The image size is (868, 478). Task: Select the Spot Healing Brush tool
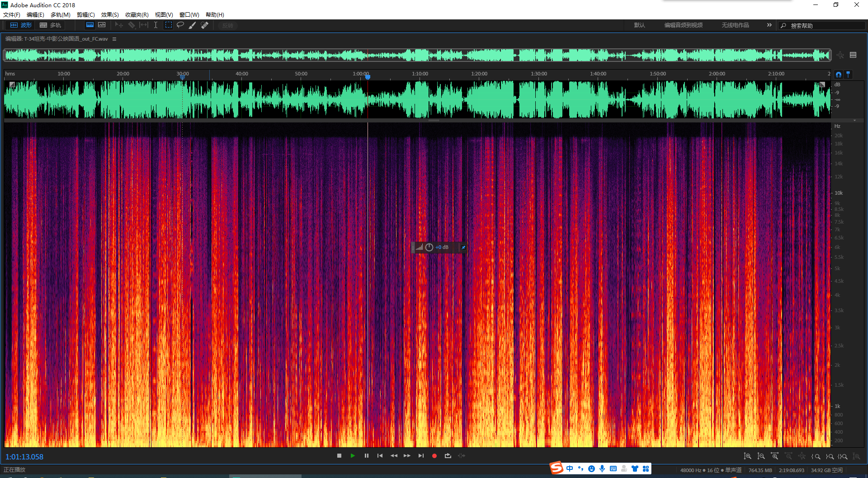click(x=205, y=25)
